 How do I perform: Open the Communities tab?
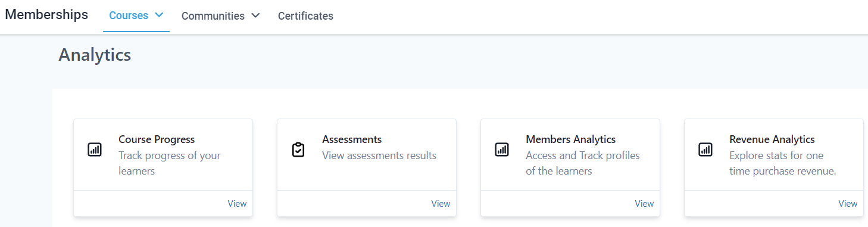coord(213,16)
